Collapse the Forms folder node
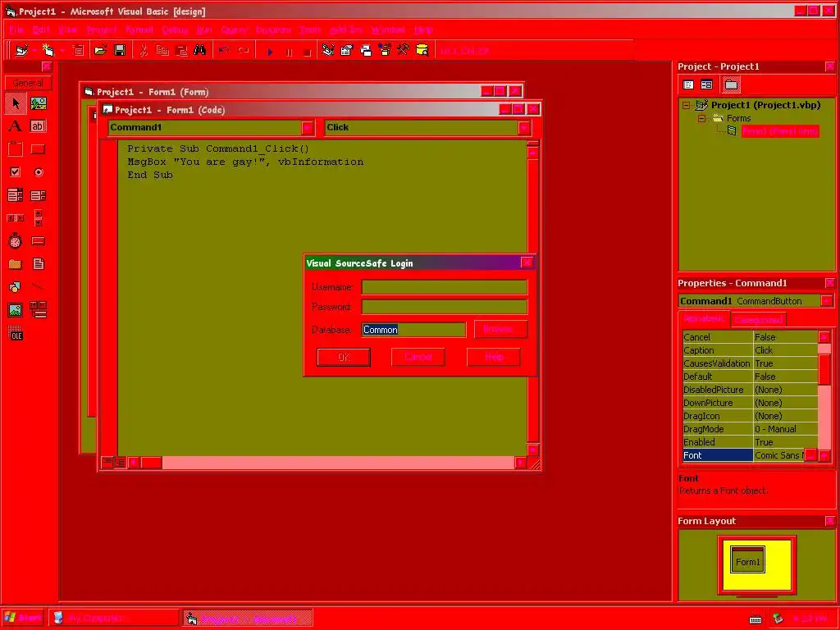 pos(701,118)
